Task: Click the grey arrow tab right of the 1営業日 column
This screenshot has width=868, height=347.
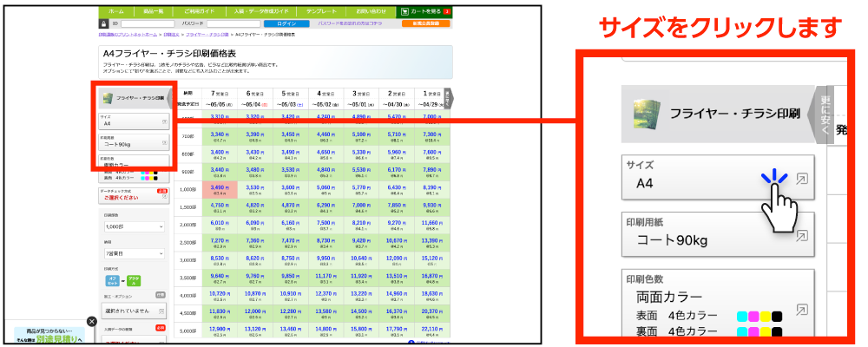Action: [x=449, y=98]
